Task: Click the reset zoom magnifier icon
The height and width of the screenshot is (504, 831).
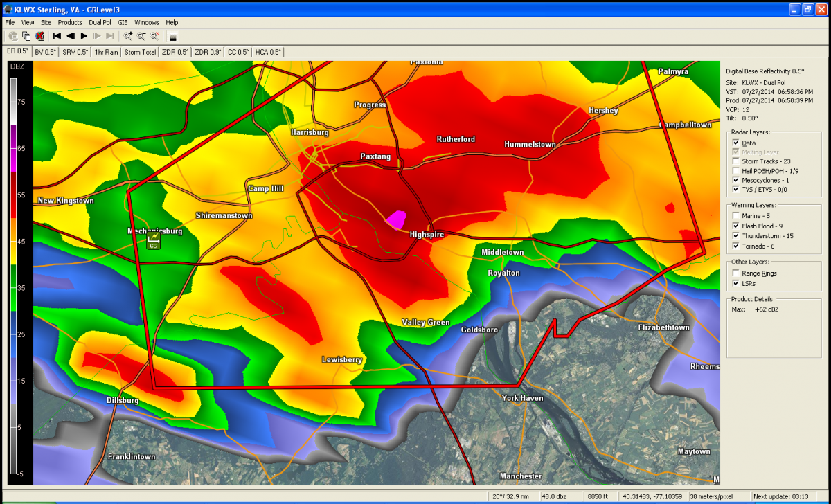Action: tap(154, 35)
